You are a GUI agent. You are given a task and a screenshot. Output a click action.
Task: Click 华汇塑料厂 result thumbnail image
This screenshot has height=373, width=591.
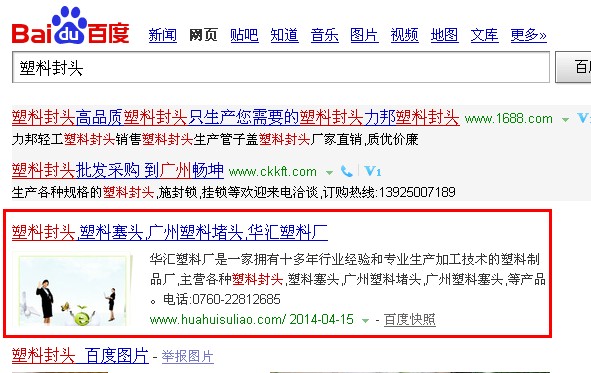pyautogui.click(x=73, y=290)
